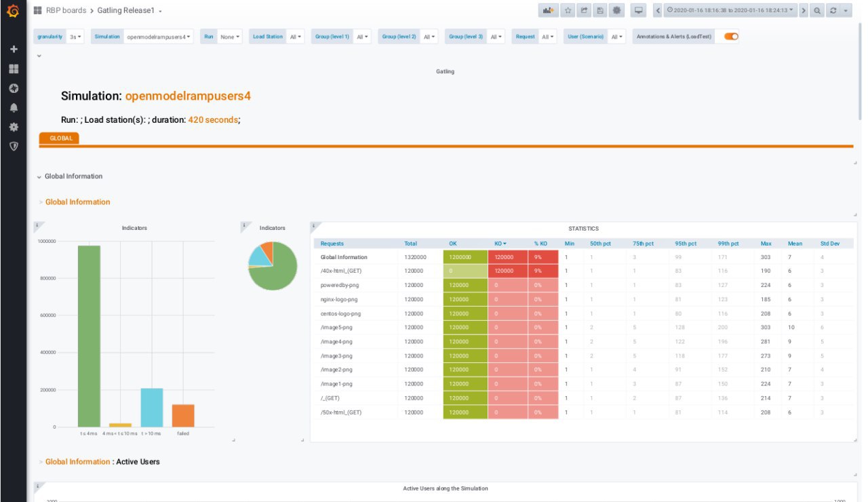868x502 pixels.
Task: Open the Alerting bell icon in sidebar
Action: coord(13,108)
